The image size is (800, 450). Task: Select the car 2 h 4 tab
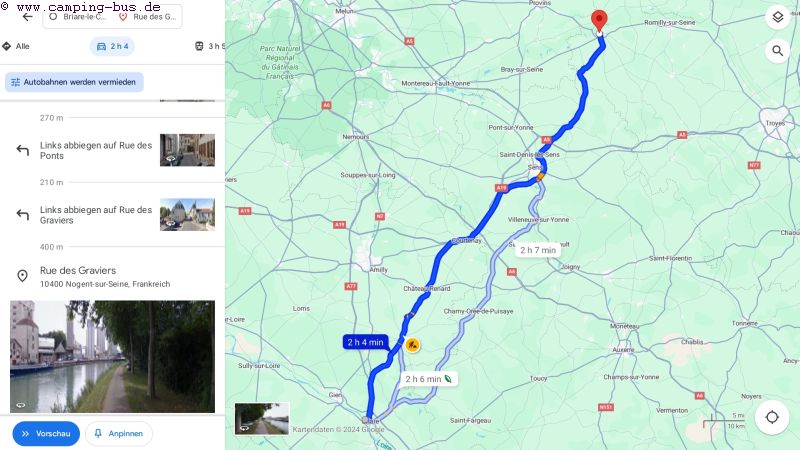pyautogui.click(x=112, y=46)
